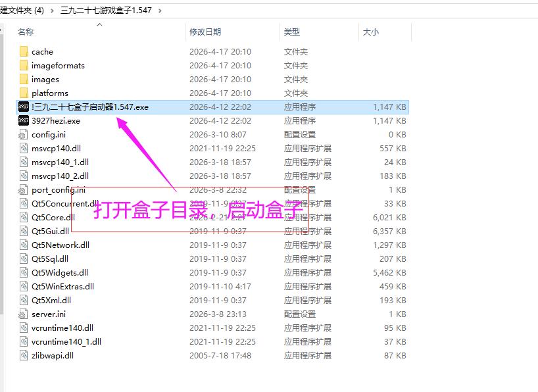Image resolution: width=538 pixels, height=392 pixels.
Task: Sort files by the 大小 column header
Action: click(370, 32)
